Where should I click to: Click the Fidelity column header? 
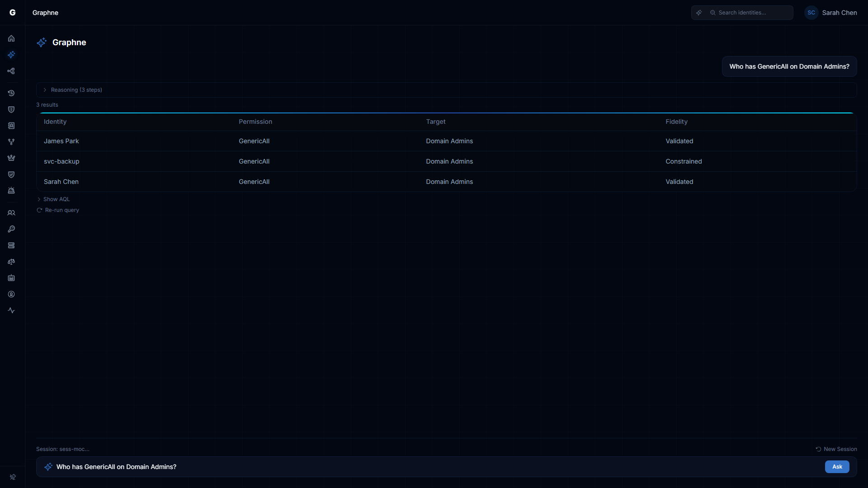pyautogui.click(x=676, y=122)
